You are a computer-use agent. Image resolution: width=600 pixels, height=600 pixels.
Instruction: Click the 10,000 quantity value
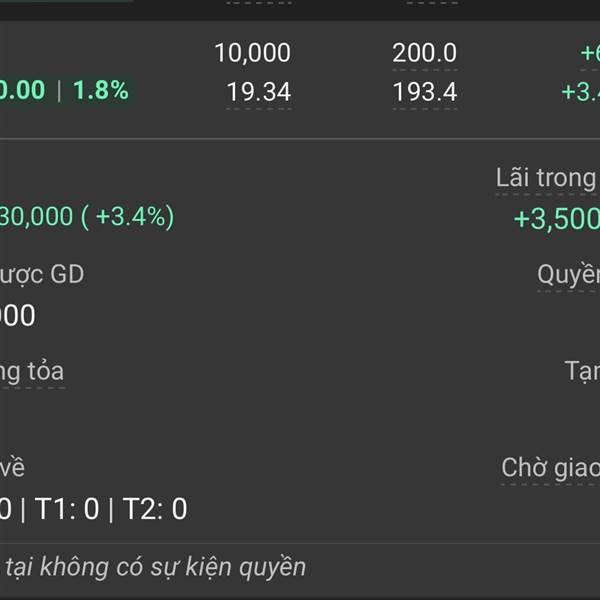pyautogui.click(x=253, y=53)
